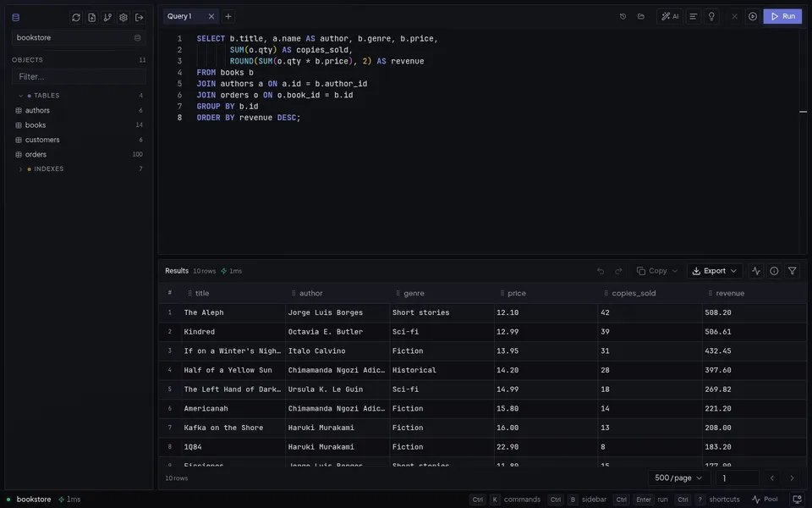Go to the next results page
Screen dimensions: 812x508
point(792,478)
